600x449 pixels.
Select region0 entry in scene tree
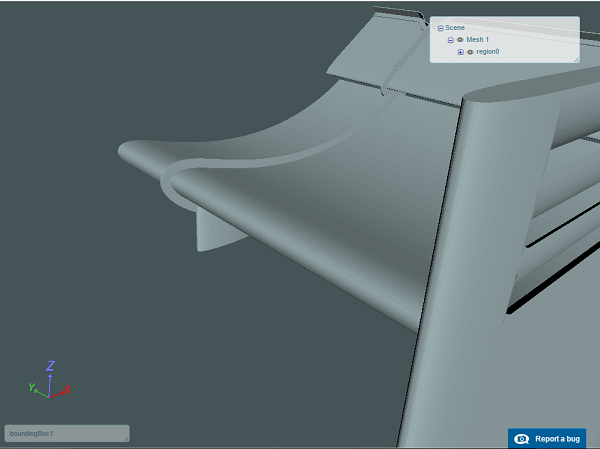click(488, 52)
